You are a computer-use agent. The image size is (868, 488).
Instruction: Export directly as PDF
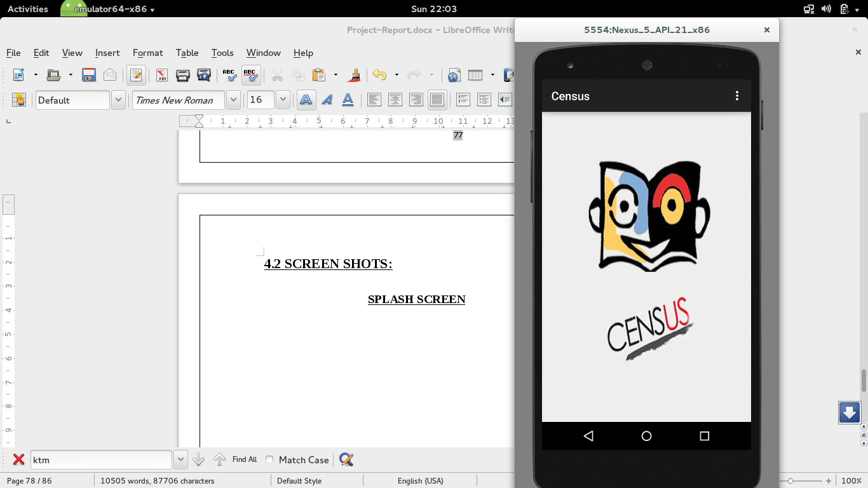pyautogui.click(x=161, y=75)
